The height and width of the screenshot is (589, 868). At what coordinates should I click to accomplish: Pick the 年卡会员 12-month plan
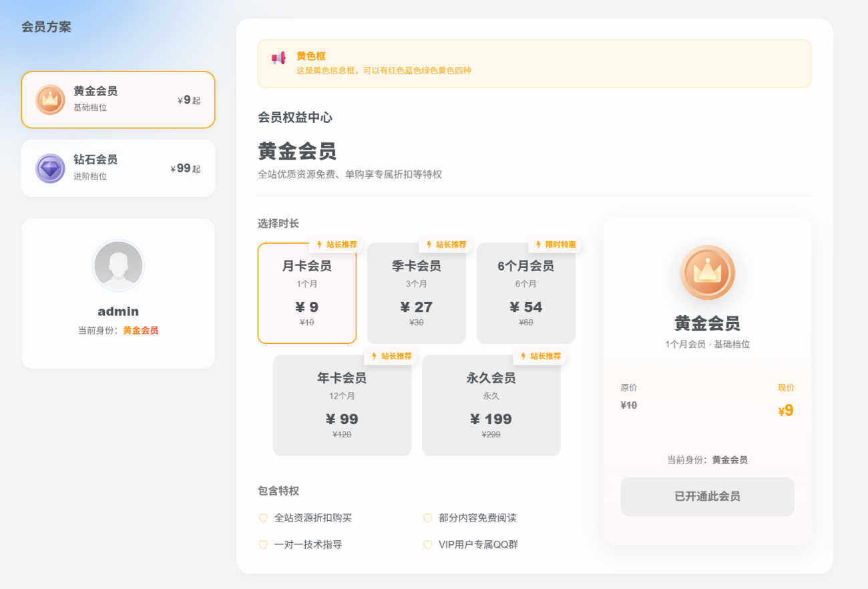coord(342,406)
